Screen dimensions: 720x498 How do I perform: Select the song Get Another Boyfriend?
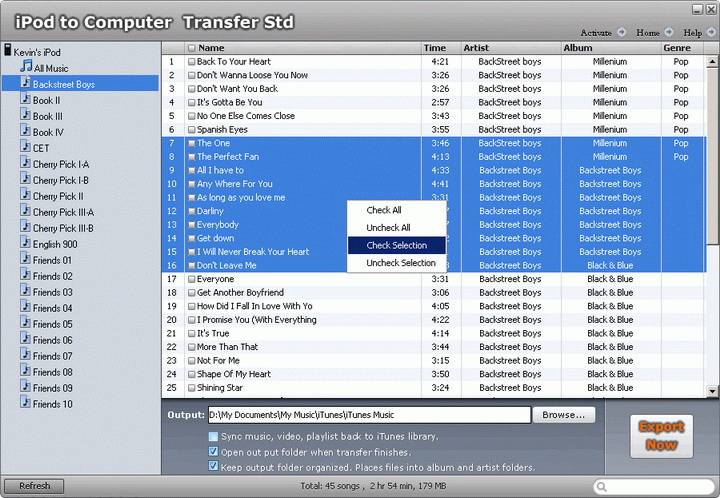click(x=240, y=293)
